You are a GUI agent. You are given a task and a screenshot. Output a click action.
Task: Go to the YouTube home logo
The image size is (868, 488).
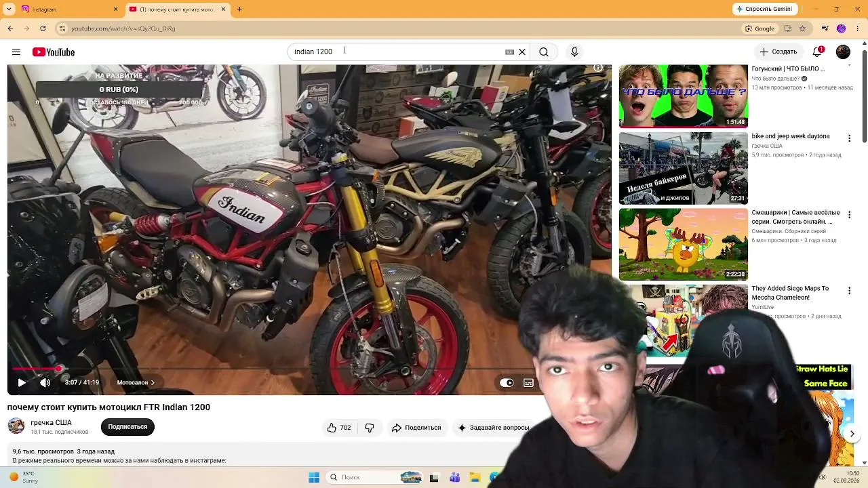click(54, 52)
